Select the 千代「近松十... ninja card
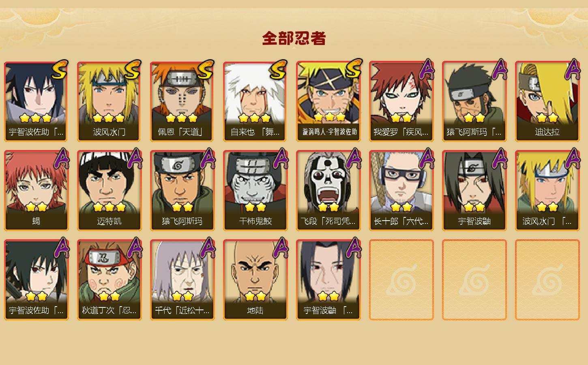 point(182,279)
